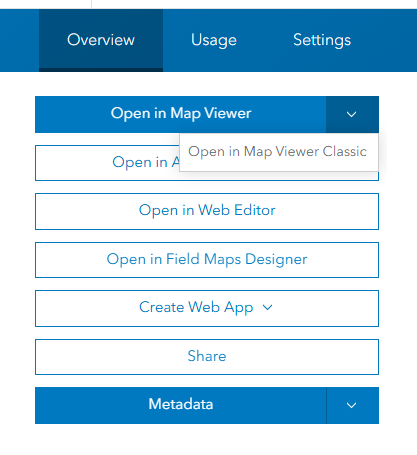Open item Settings from the blue header

click(x=322, y=40)
